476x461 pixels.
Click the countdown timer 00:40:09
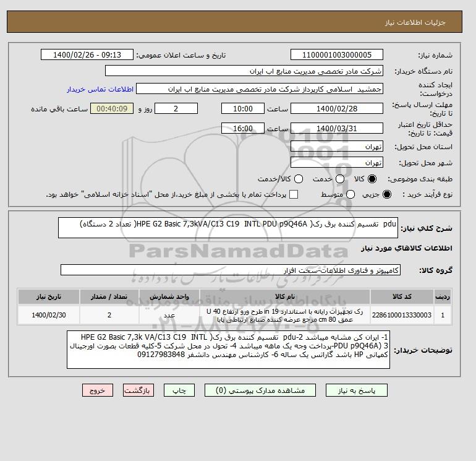(x=112, y=108)
